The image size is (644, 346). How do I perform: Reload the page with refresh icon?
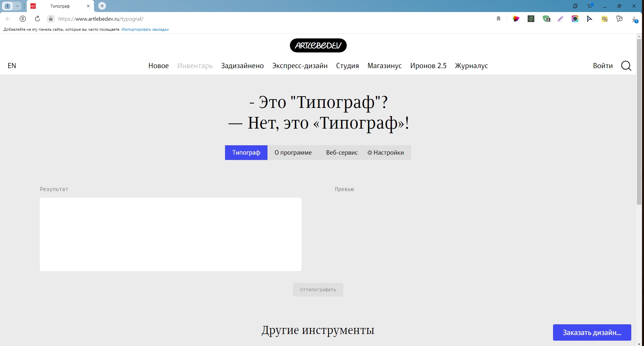pyautogui.click(x=37, y=19)
